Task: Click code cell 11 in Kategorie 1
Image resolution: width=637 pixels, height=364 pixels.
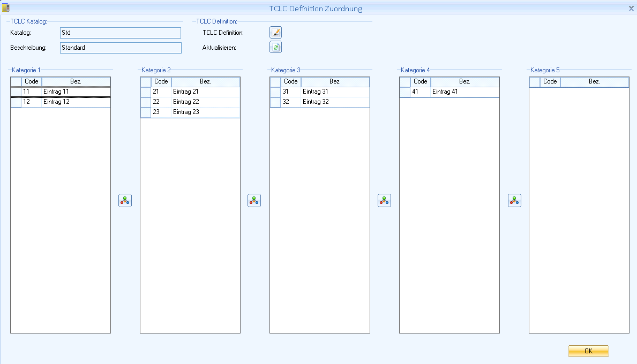Action: tap(31, 92)
